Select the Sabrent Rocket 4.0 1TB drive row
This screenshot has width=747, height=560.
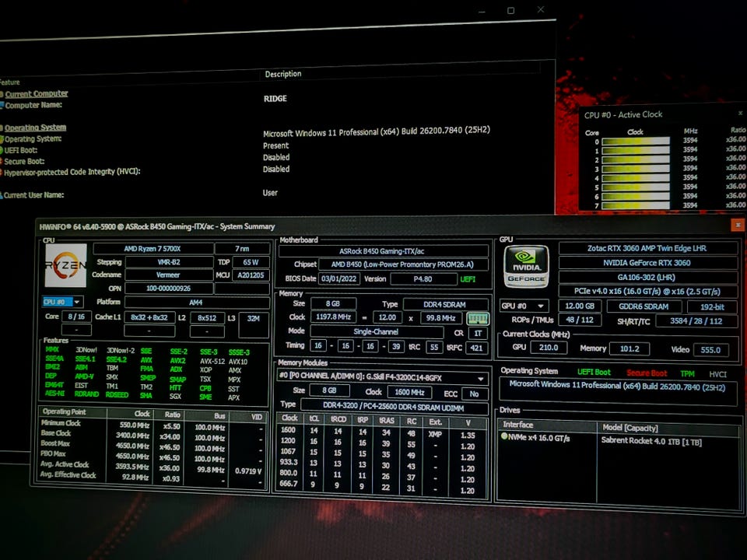point(619,440)
